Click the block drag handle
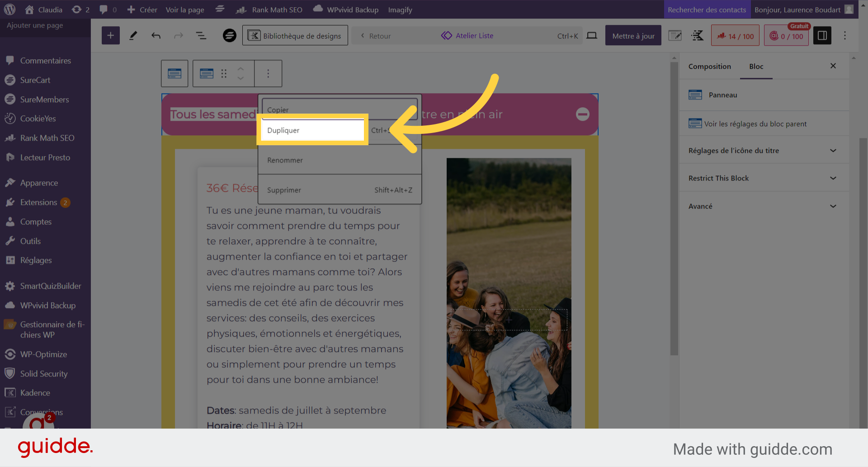Viewport: 868px width, 467px height. point(224,73)
